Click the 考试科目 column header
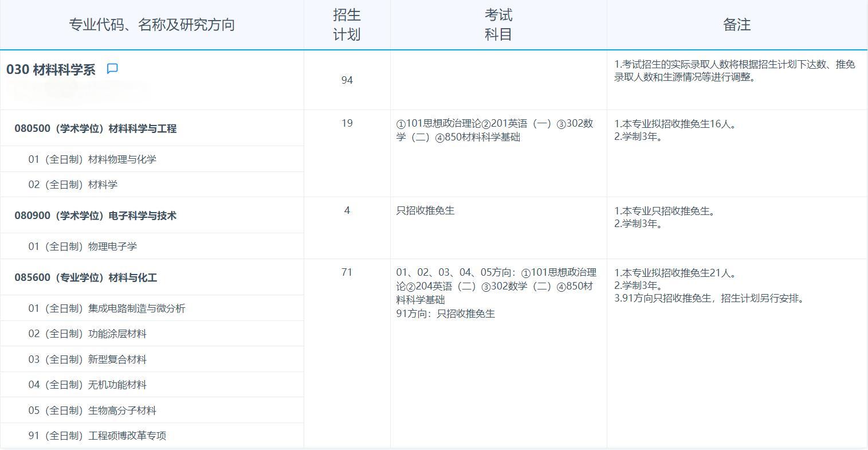The image size is (868, 450). (x=498, y=24)
